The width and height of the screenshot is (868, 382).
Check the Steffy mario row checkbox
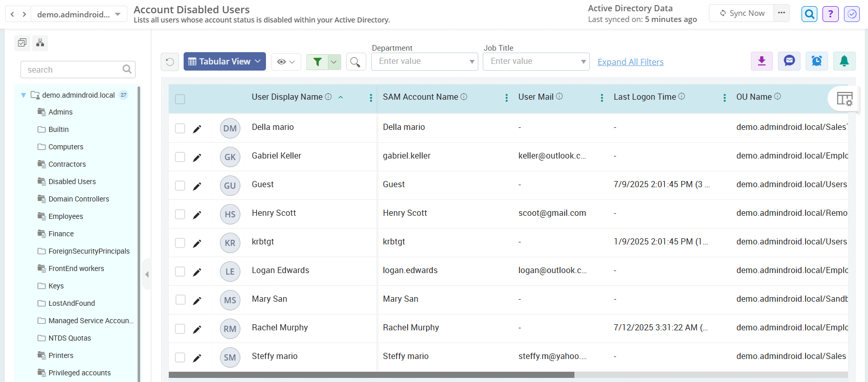point(180,357)
